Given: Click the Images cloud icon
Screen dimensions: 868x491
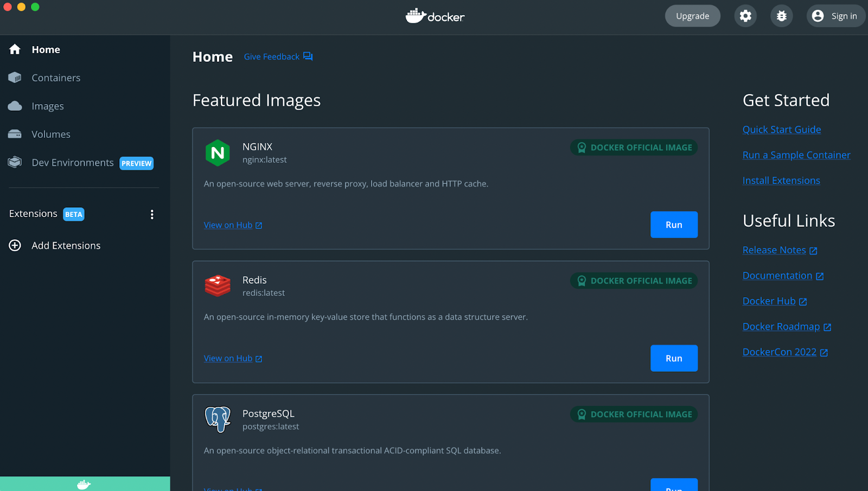Looking at the screenshot, I should [x=15, y=106].
